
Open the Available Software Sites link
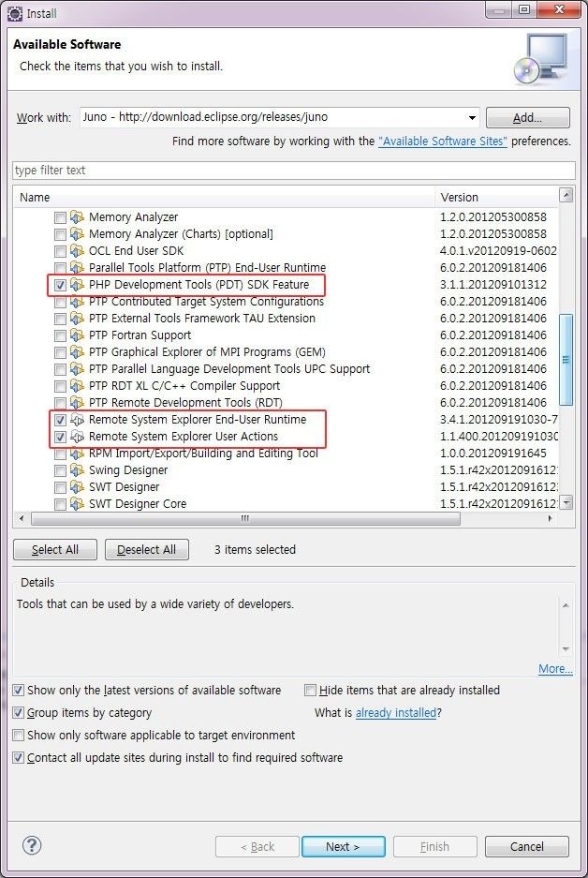(x=443, y=141)
